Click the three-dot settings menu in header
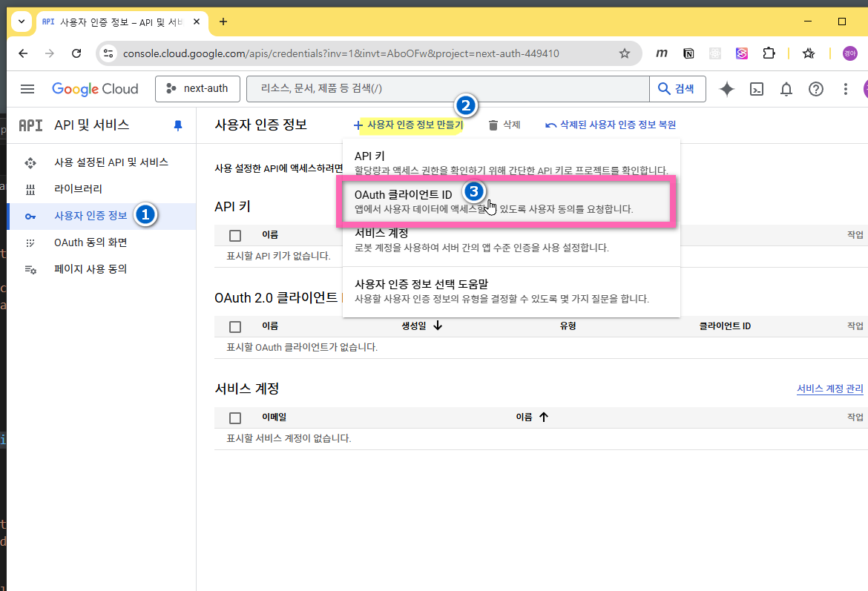 [846, 89]
